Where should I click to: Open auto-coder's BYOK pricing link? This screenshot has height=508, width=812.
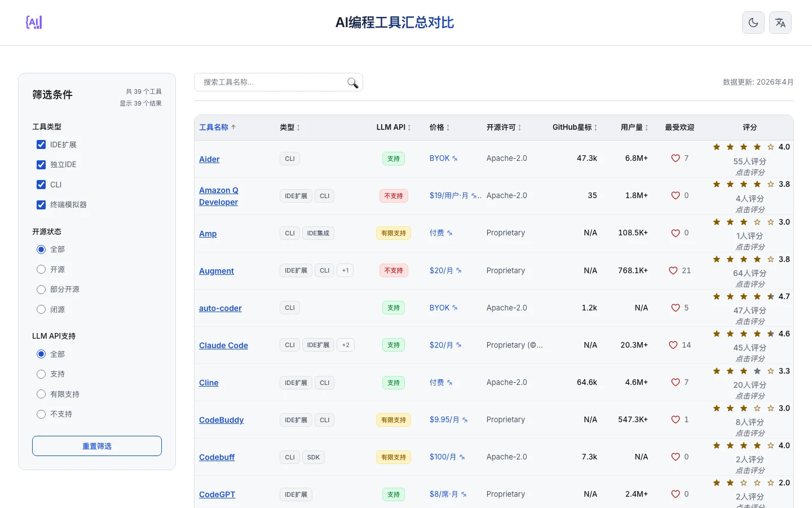[444, 308]
